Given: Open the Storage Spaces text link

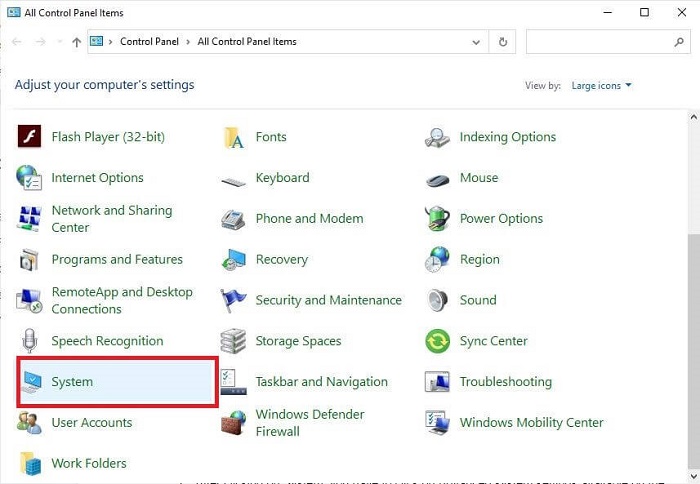Looking at the screenshot, I should coord(298,341).
